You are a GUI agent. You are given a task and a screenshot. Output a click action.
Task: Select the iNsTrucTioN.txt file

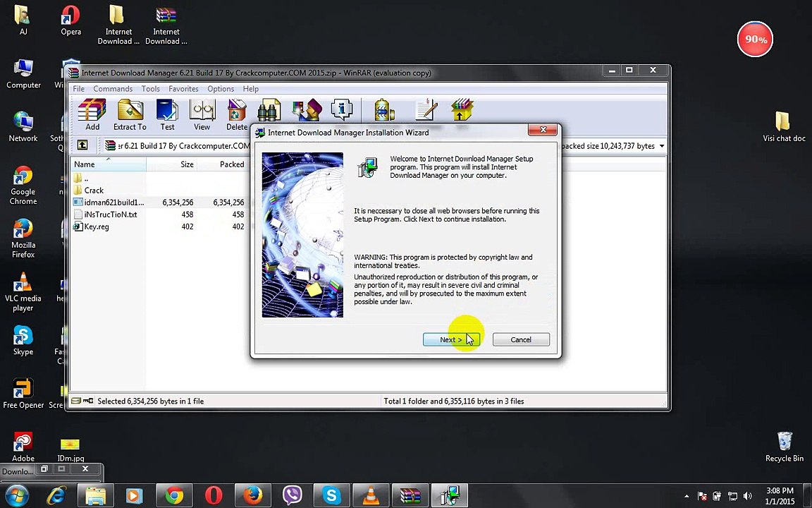point(106,214)
